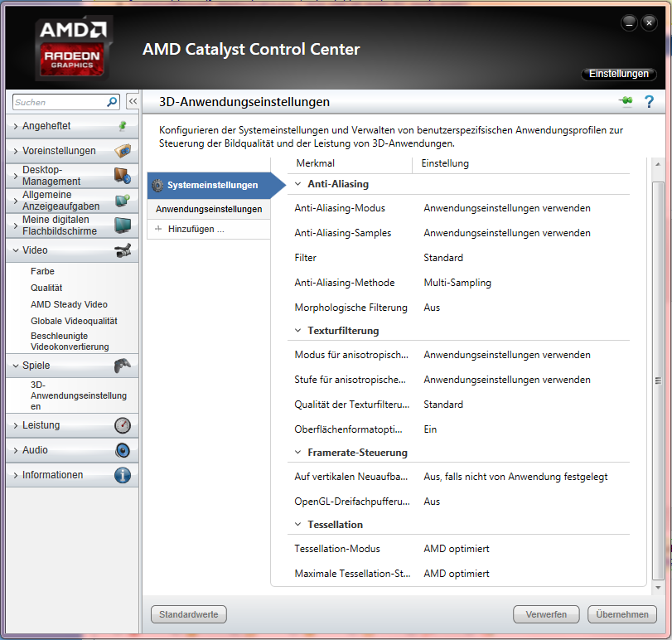
Task: Click the search magnifier icon
Action: coord(112,102)
